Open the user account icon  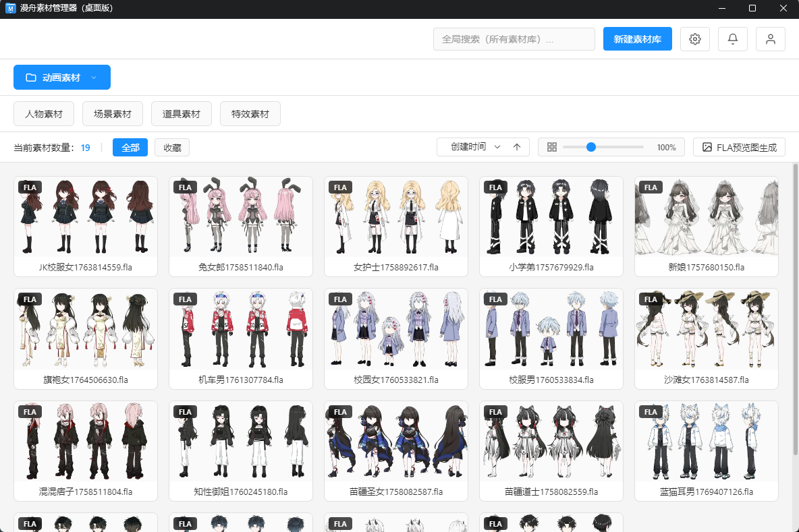pyautogui.click(x=770, y=39)
